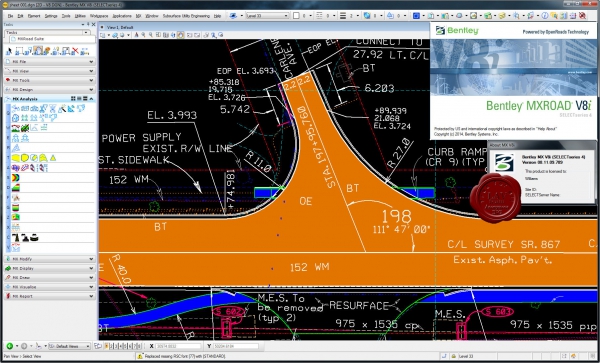Open the yellow warning message icon in status bar
Image resolution: width=600 pixels, height=363 pixels.
point(140,356)
